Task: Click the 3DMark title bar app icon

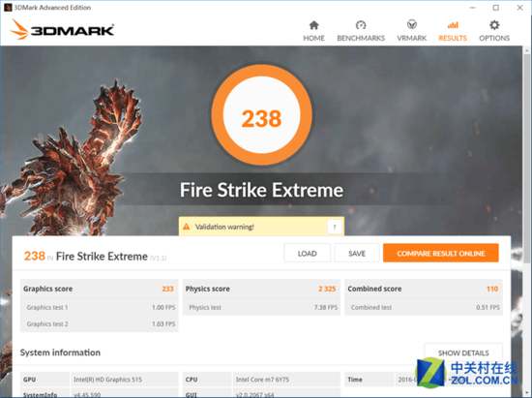Action: point(8,8)
